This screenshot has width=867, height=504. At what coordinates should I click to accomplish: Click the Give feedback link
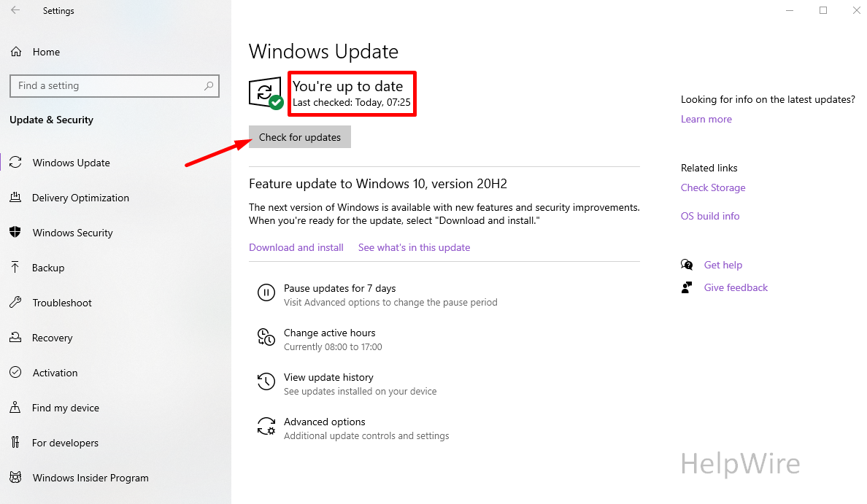click(x=736, y=287)
